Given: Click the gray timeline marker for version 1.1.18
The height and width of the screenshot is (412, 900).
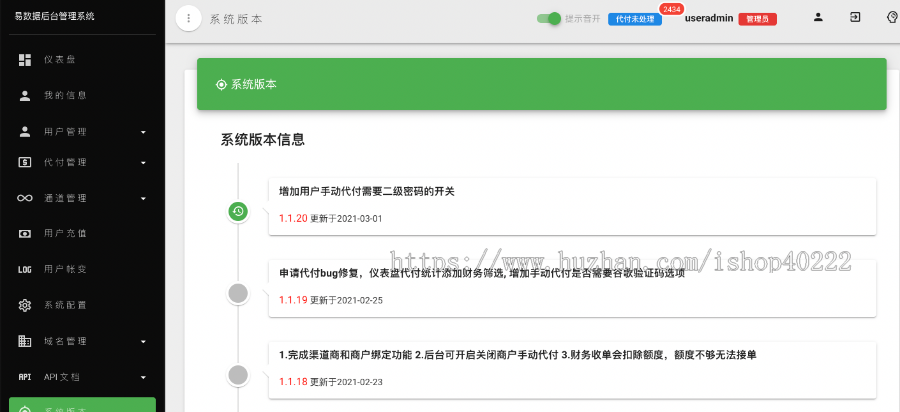Looking at the screenshot, I should pos(238,375).
